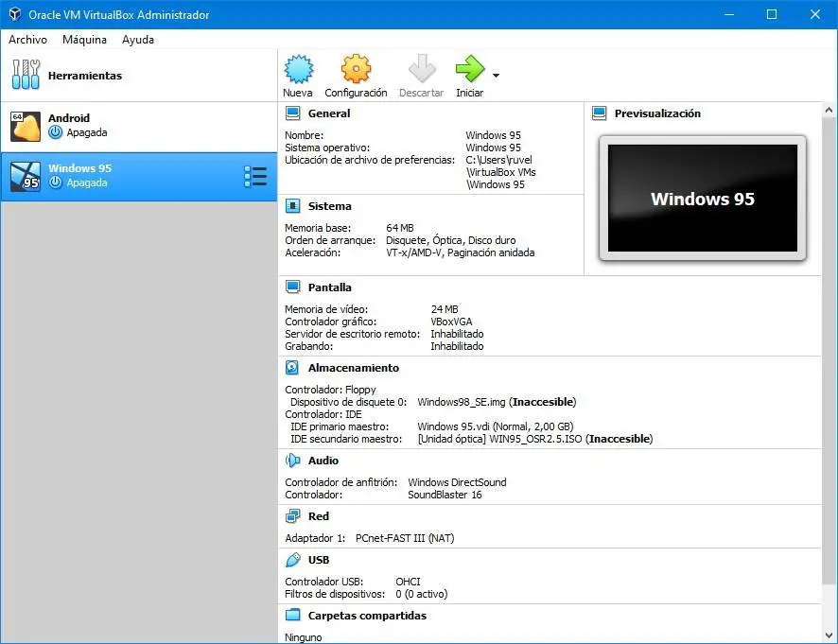Click the VirtualBox title bar logo

15,14
